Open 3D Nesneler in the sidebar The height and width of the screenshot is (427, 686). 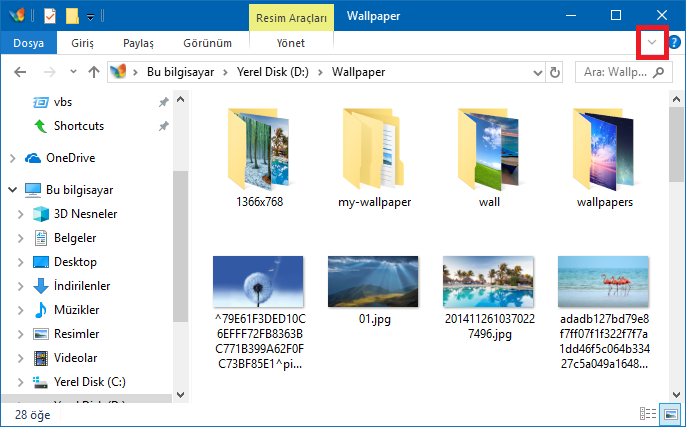click(85, 214)
